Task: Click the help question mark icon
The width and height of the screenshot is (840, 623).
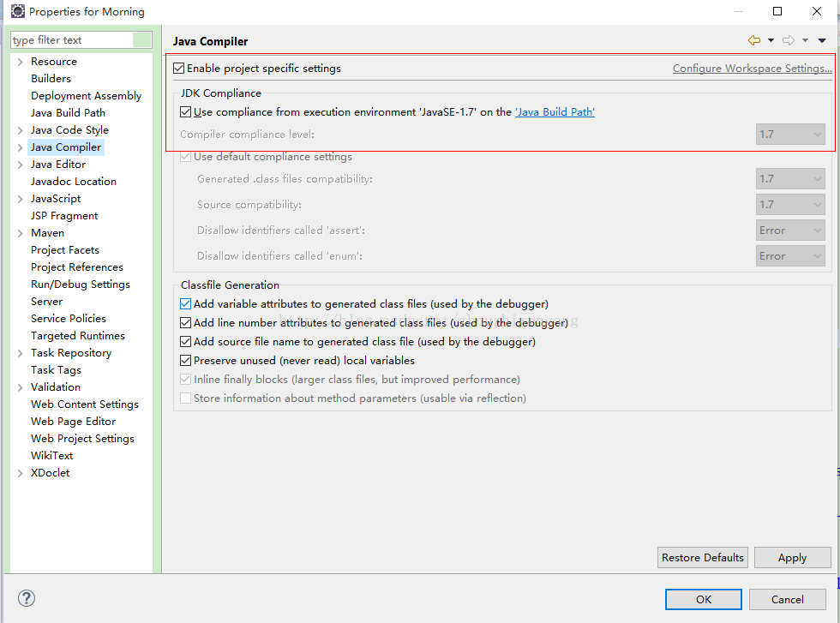Action: 27,598
